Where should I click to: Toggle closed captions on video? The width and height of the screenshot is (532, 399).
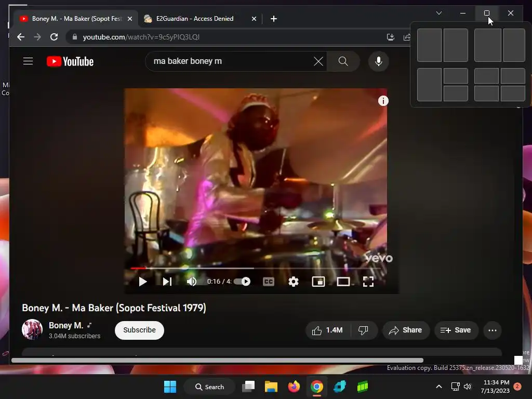point(269,282)
